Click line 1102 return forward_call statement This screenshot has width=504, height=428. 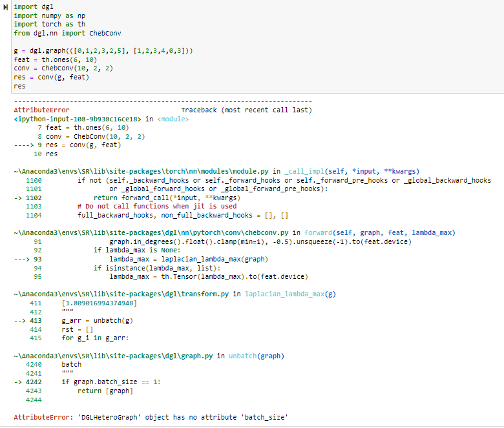167,198
